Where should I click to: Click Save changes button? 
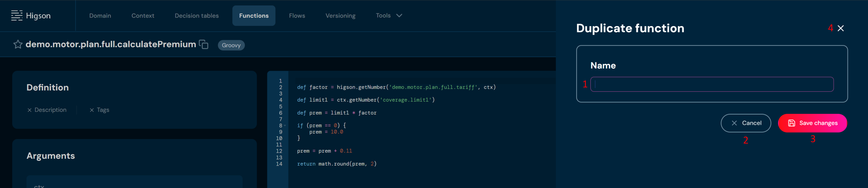click(812, 123)
